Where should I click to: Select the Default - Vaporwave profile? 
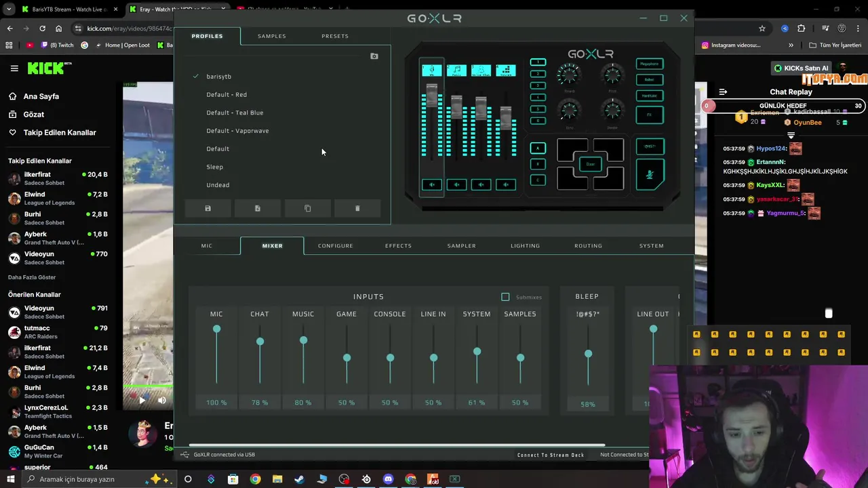coord(237,131)
